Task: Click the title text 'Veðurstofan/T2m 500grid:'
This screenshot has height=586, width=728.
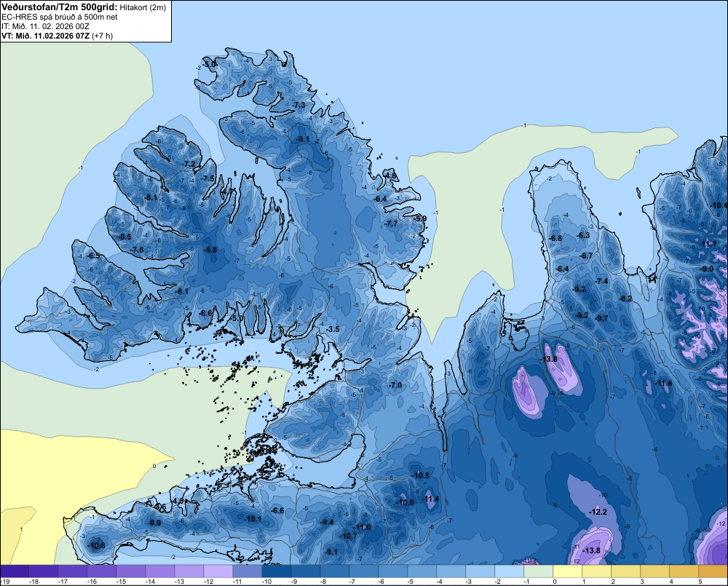Action: pyautogui.click(x=60, y=7)
